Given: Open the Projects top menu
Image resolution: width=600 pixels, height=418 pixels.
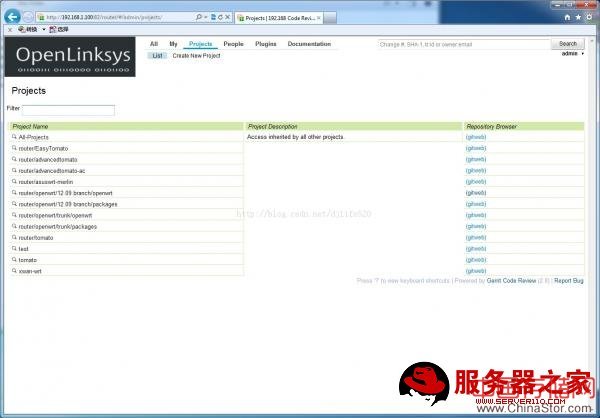Looking at the screenshot, I should point(201,44).
